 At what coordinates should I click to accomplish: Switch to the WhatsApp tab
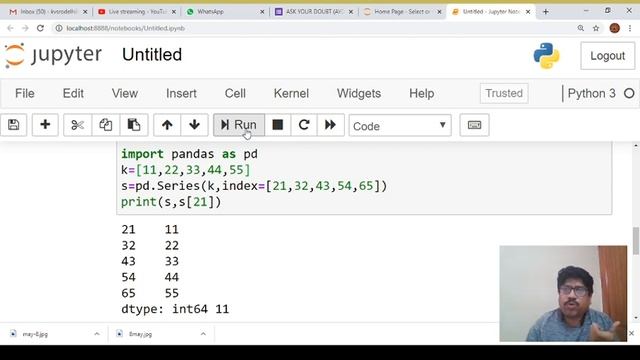click(x=225, y=12)
